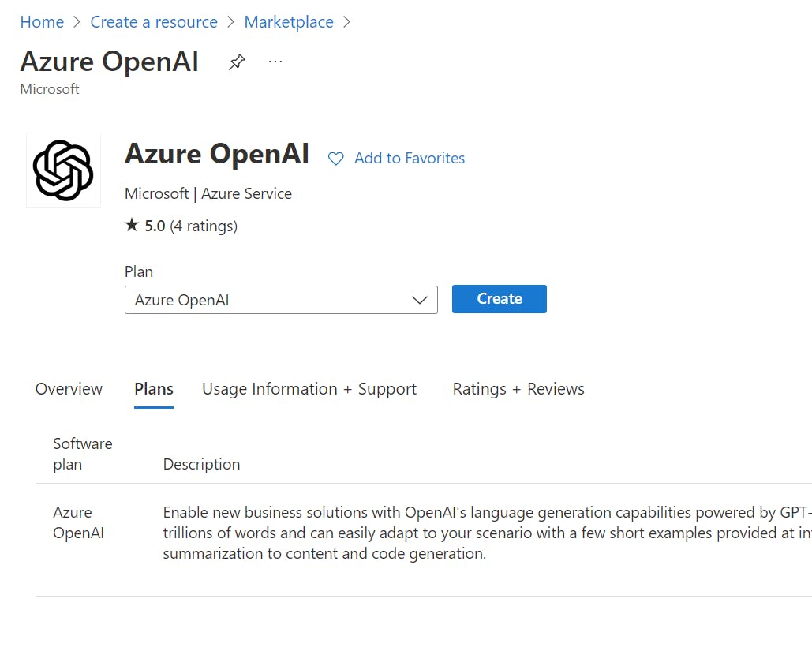Switch to the Overview tab
This screenshot has height=666, width=812.
pyautogui.click(x=69, y=389)
